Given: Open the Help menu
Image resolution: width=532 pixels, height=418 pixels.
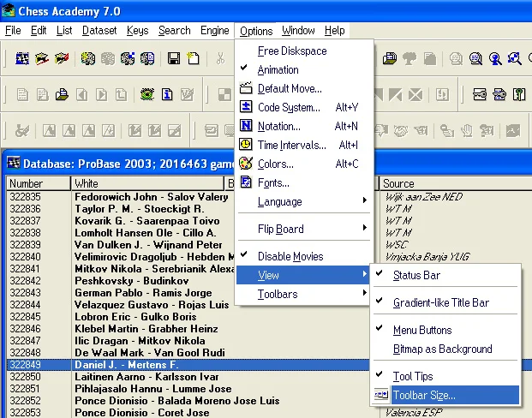Looking at the screenshot, I should point(335,31).
